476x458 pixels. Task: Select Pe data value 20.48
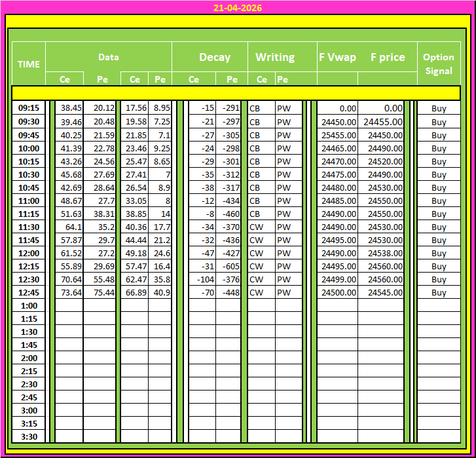(100, 121)
